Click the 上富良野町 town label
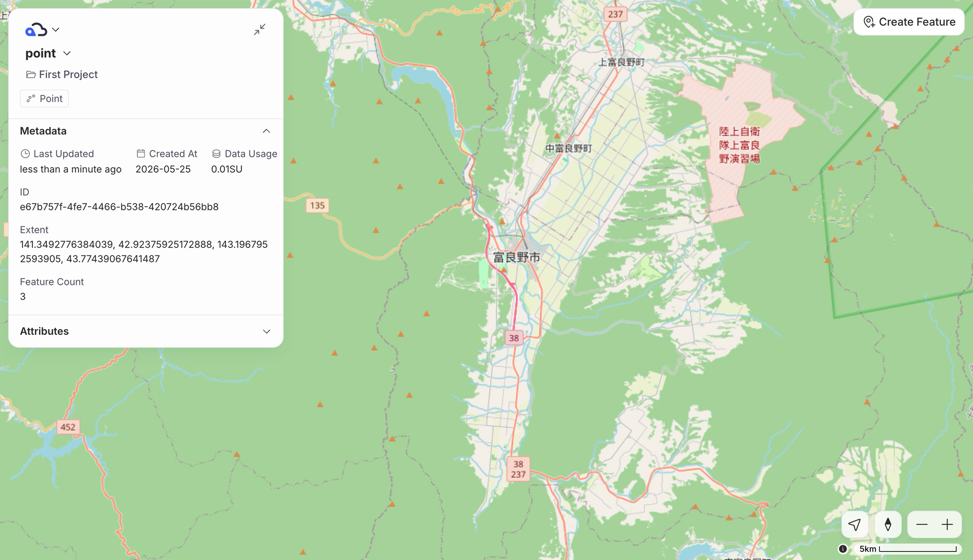The height and width of the screenshot is (560, 973). coord(621,62)
